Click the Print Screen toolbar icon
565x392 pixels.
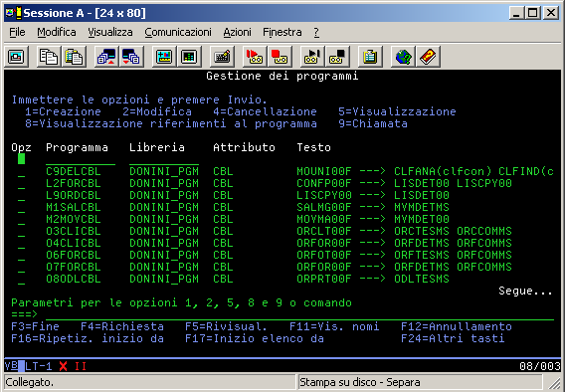click(x=16, y=57)
